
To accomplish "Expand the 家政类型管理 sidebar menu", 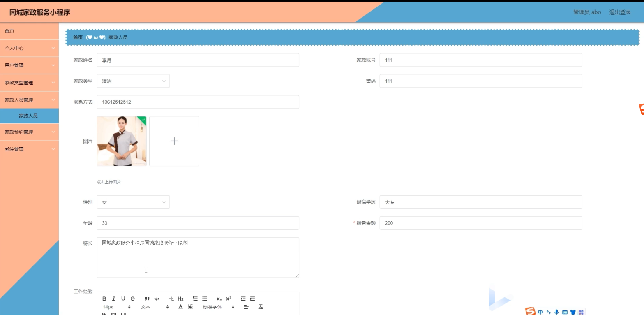I will coord(29,83).
